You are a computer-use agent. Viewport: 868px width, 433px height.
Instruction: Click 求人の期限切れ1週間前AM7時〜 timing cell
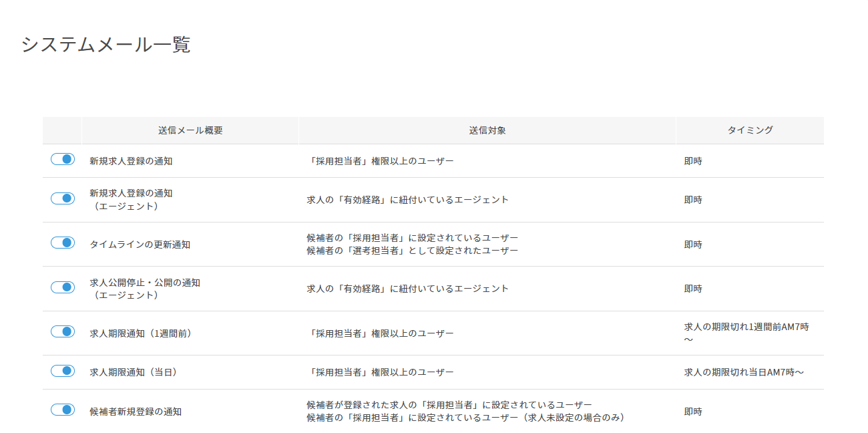[x=746, y=333]
